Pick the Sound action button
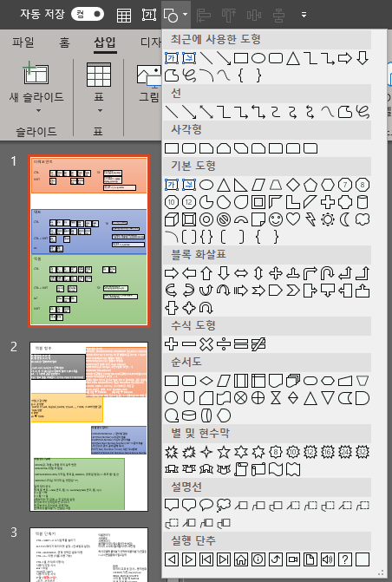This screenshot has width=392, height=582. pyautogui.click(x=328, y=559)
